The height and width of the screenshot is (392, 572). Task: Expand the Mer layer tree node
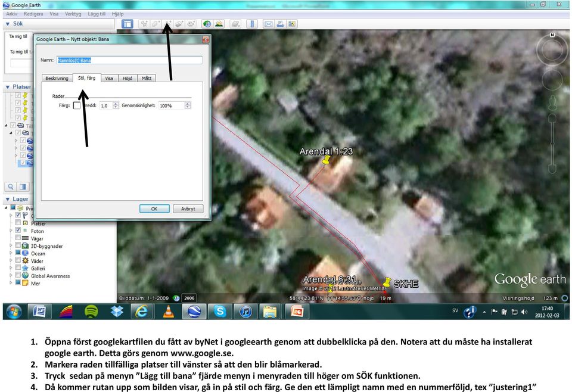point(11,283)
